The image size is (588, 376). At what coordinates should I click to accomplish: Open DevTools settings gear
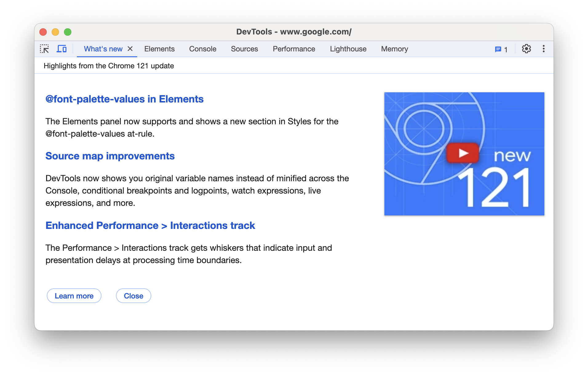click(526, 49)
